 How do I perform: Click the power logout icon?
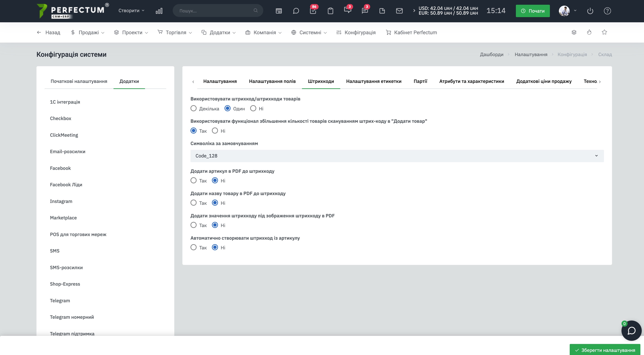tap(590, 11)
